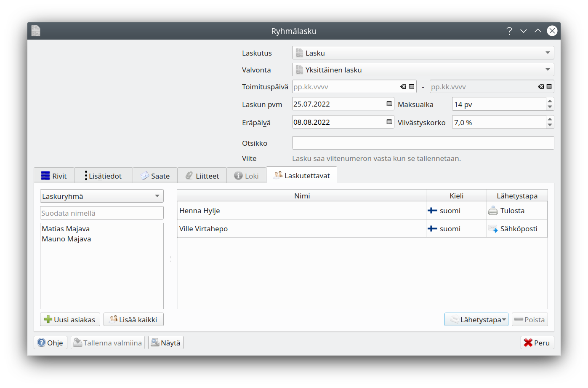Image resolution: width=588 pixels, height=388 pixels.
Task: Open Ohje help button
Action: [51, 343]
